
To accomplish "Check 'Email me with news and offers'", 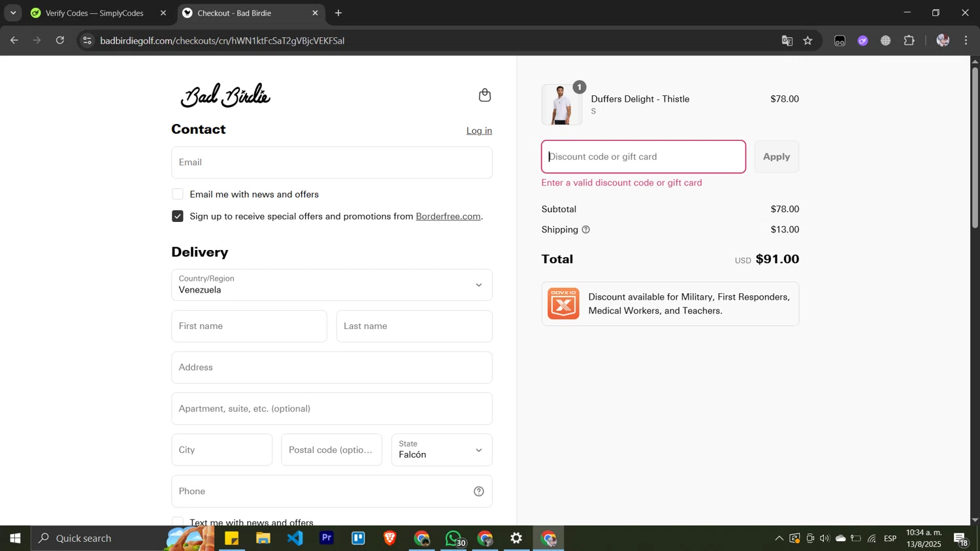I will [178, 195].
